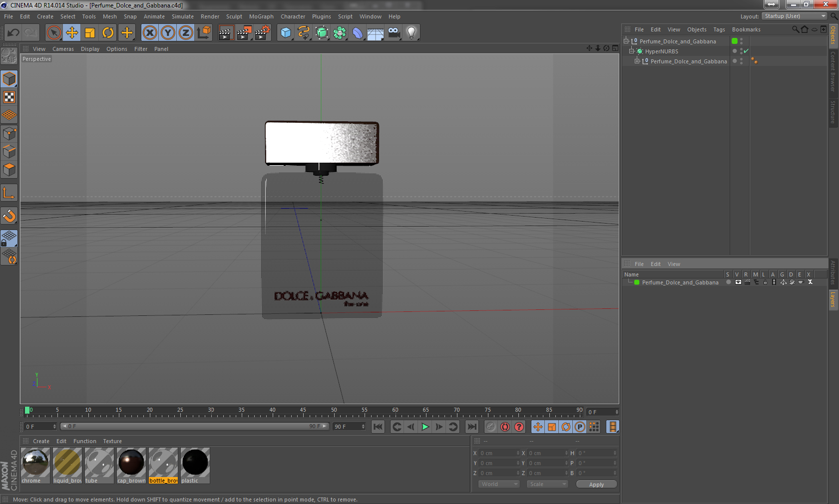Open the Mesh menu

(x=110, y=16)
